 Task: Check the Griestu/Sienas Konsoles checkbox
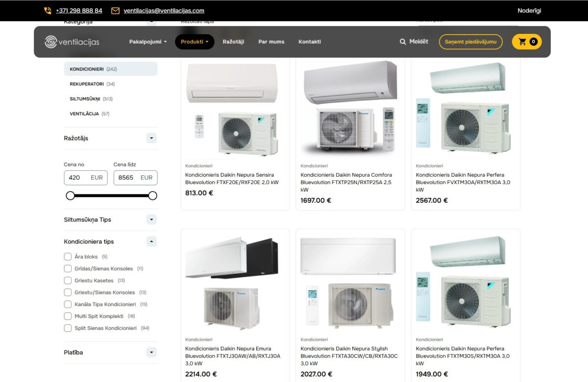click(x=68, y=292)
